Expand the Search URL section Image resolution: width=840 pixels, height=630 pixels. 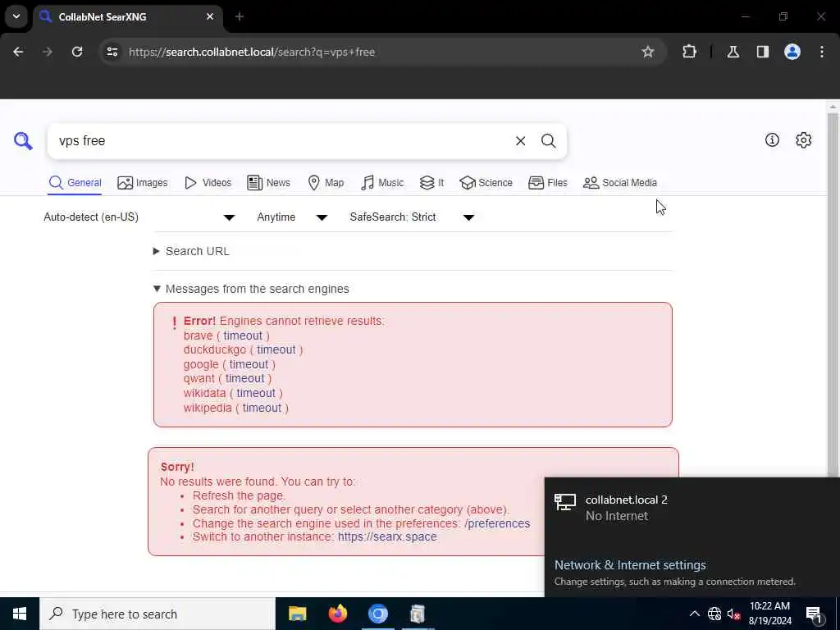click(x=192, y=251)
